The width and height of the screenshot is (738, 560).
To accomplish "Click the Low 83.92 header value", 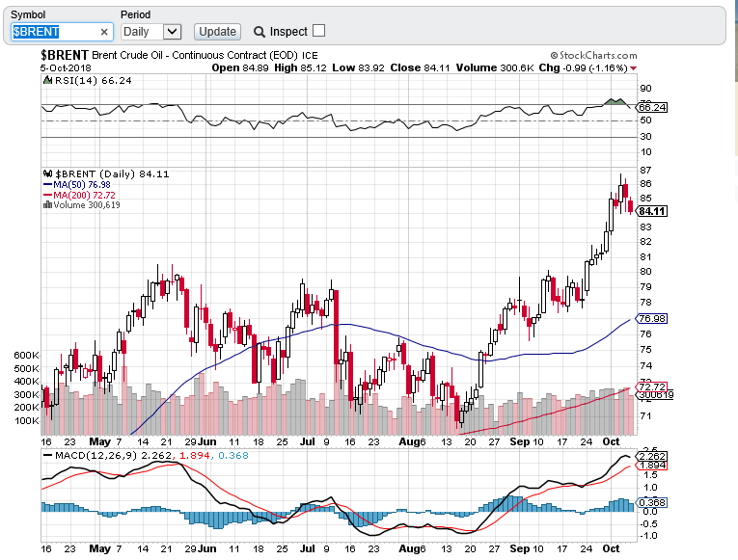I will pos(358,67).
